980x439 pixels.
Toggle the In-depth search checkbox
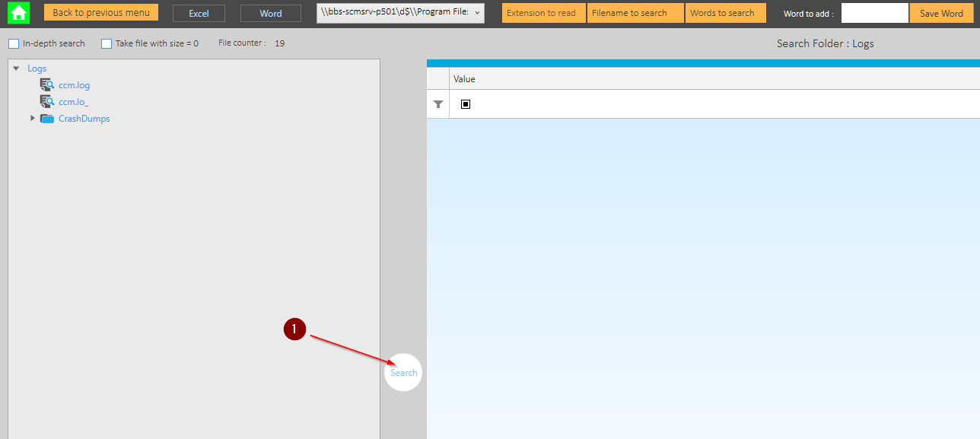[x=14, y=43]
